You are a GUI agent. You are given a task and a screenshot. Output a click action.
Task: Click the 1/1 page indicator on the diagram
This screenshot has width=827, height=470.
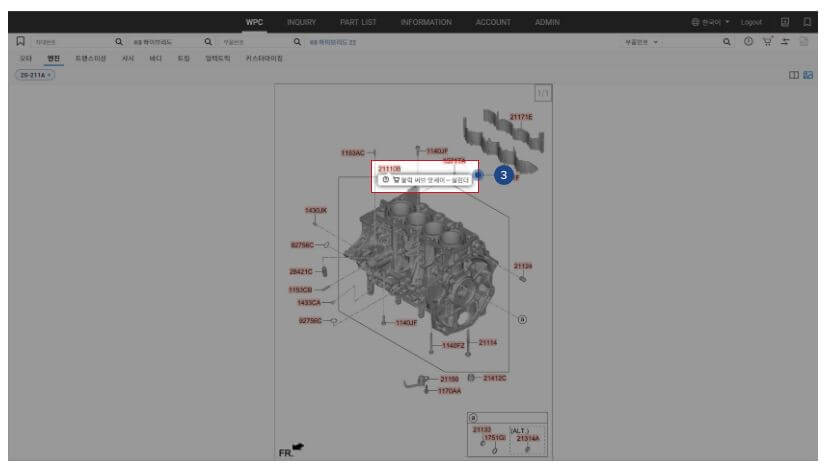[x=543, y=93]
